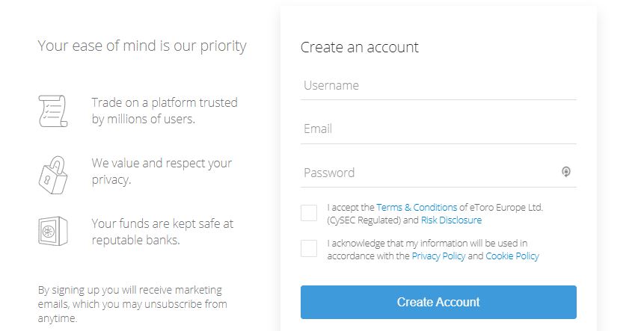Click 'Trade on a platform trusted' text

pos(165,111)
